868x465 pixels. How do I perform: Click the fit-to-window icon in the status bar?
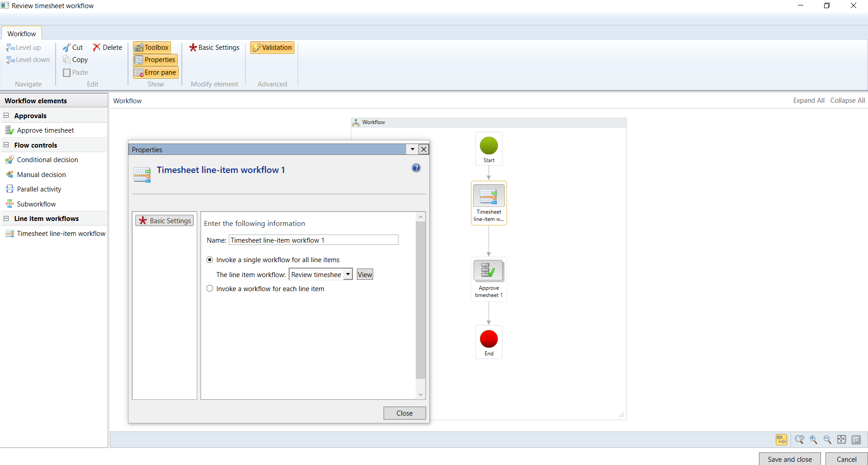point(842,439)
